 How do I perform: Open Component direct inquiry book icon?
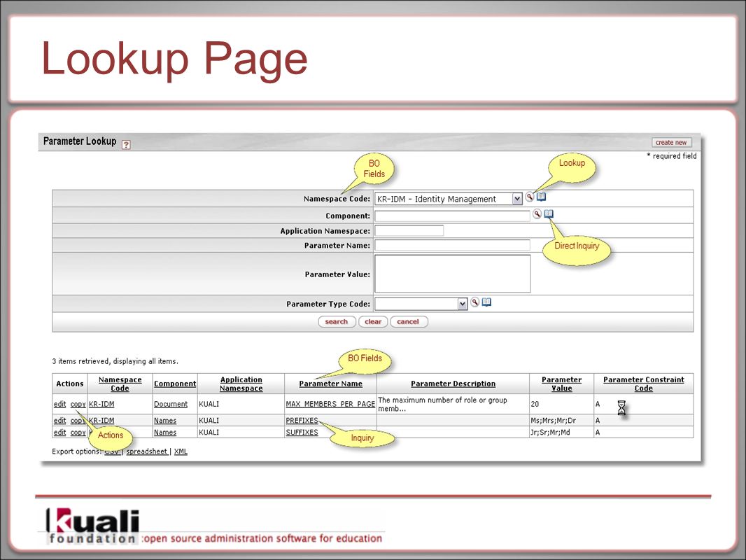549,214
